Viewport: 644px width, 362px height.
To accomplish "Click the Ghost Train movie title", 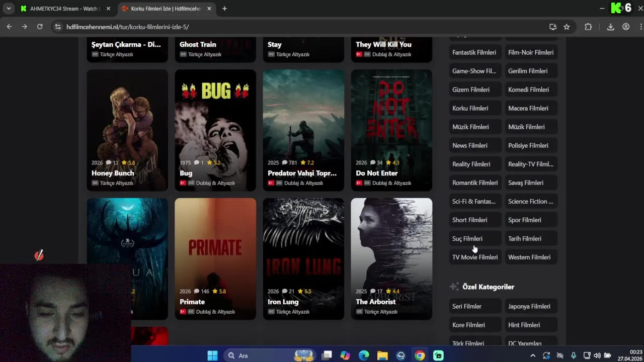I will 198,44.
